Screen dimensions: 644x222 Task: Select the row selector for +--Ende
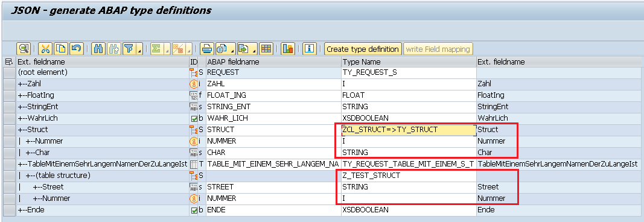tap(8, 210)
